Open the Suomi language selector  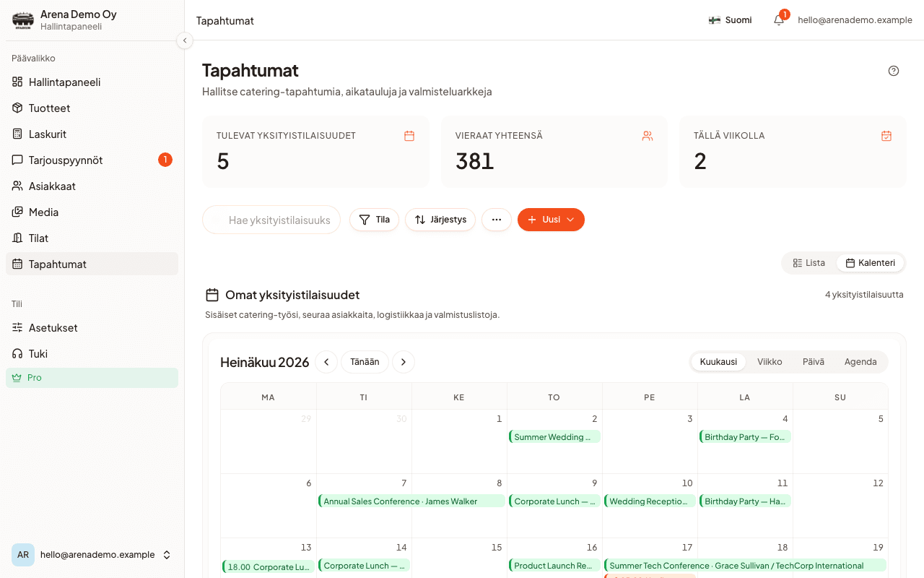point(730,20)
